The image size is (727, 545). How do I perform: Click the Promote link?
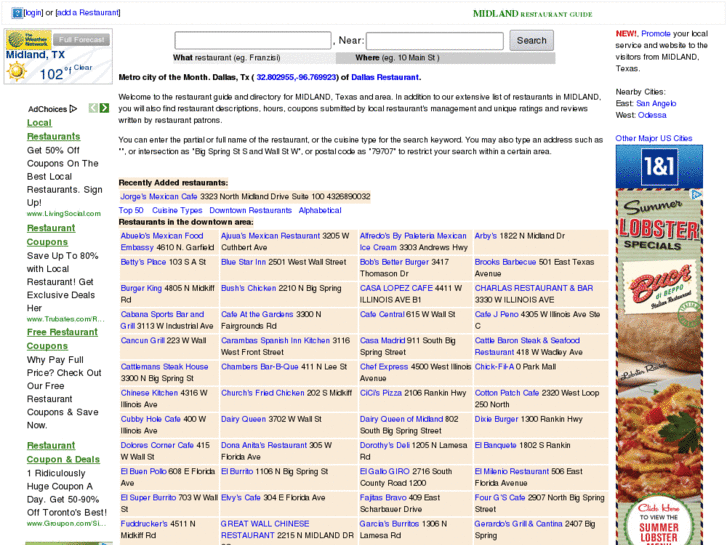656,33
